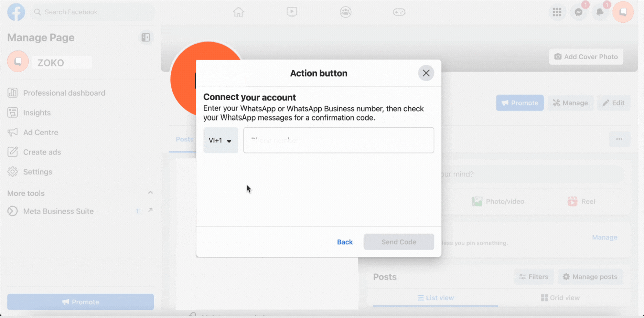Close the Action button dialog

[x=426, y=73]
